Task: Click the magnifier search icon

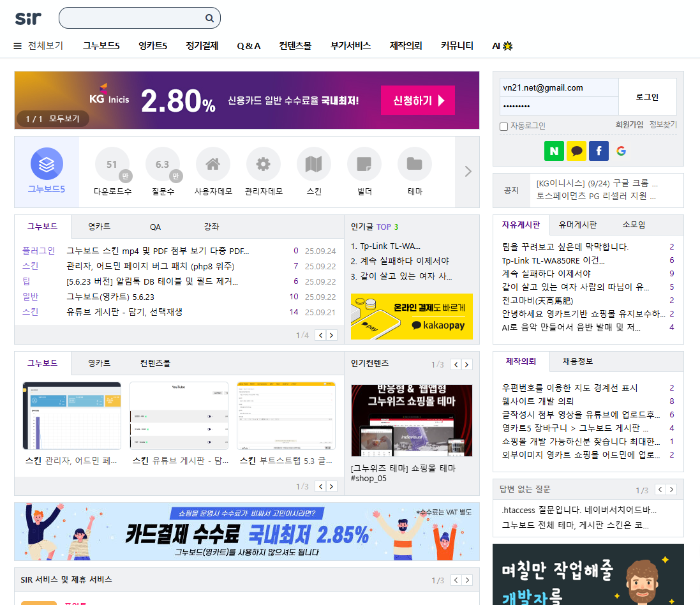Action: [209, 19]
